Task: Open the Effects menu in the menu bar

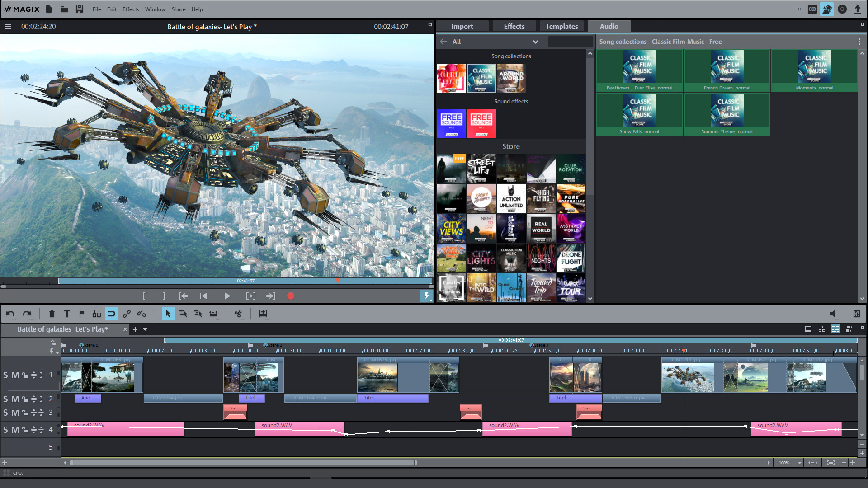Action: (x=130, y=9)
